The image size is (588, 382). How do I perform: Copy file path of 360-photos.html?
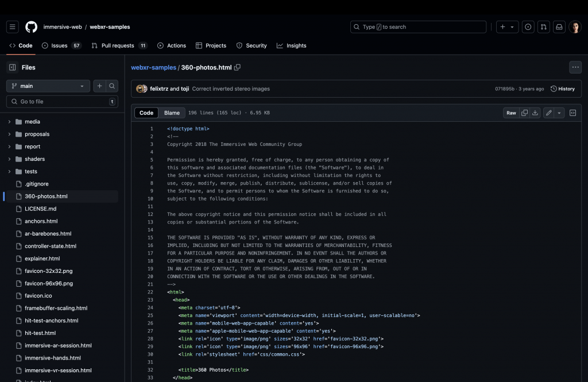pyautogui.click(x=237, y=67)
